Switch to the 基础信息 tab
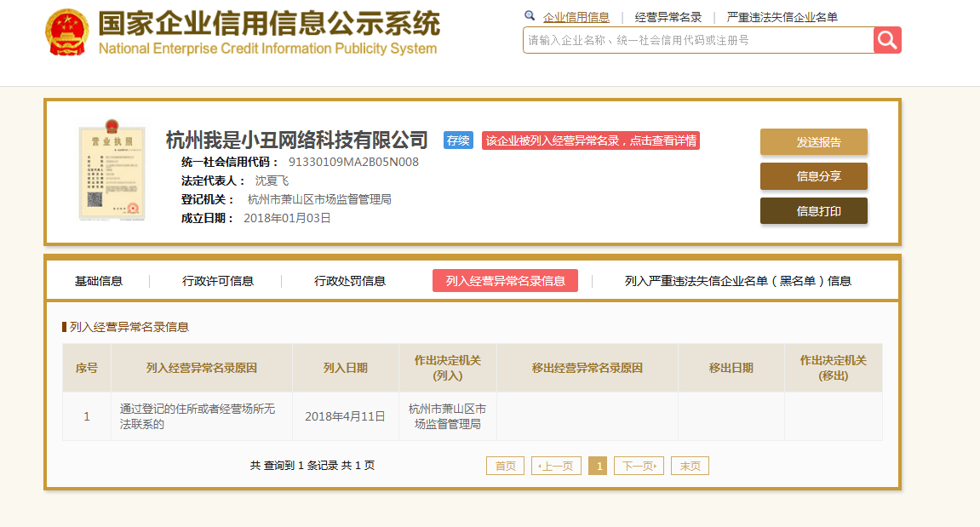The width and height of the screenshot is (980, 527). tap(99, 281)
